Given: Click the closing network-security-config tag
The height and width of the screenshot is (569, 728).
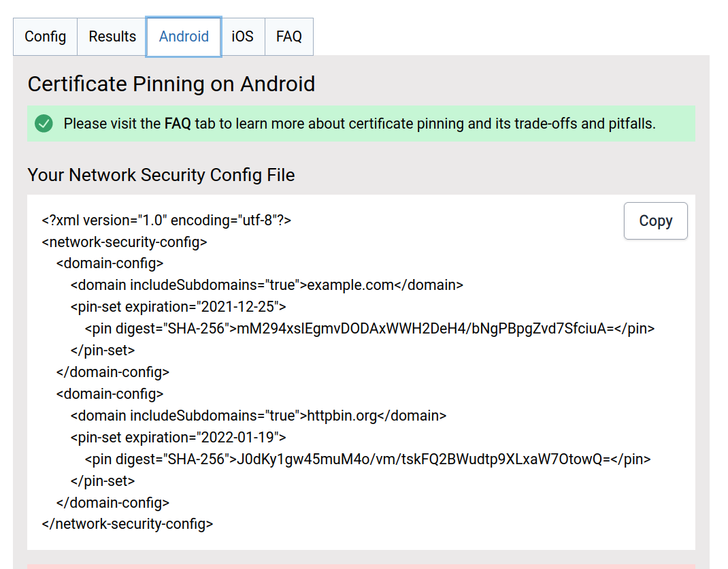Looking at the screenshot, I should pyautogui.click(x=127, y=524).
